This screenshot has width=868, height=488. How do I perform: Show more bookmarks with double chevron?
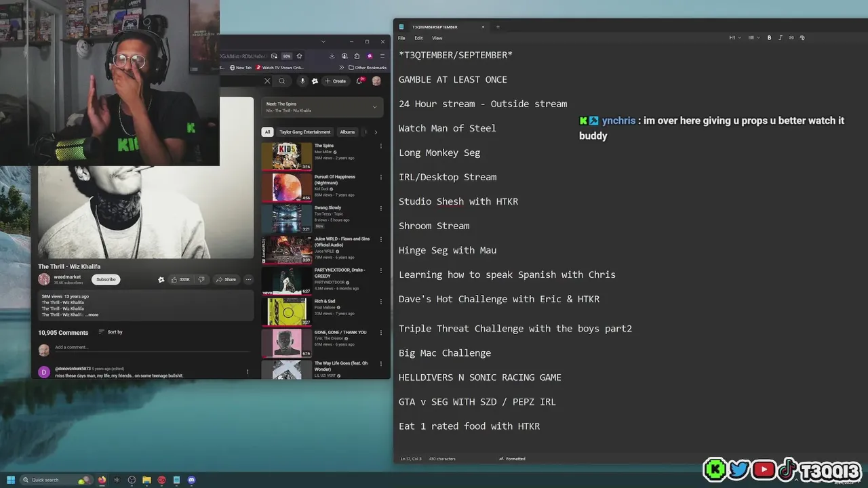(x=341, y=68)
